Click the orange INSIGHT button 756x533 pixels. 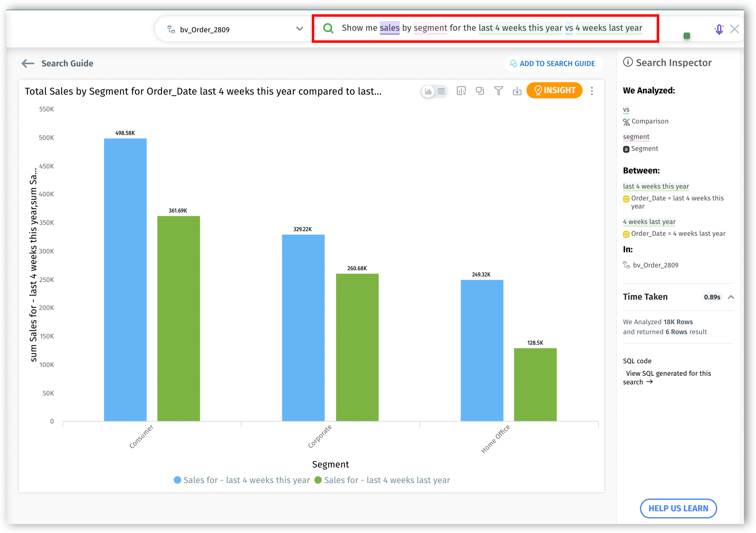[554, 90]
